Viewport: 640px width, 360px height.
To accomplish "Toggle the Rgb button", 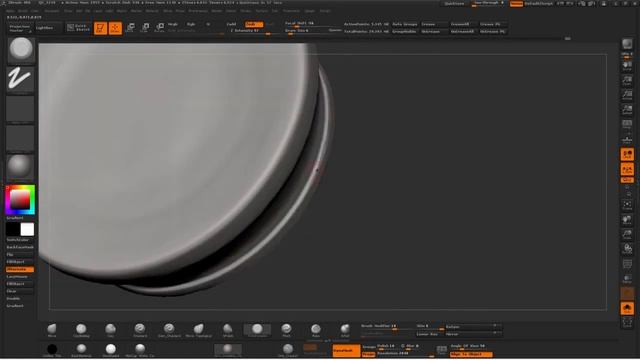I will click(x=191, y=24).
